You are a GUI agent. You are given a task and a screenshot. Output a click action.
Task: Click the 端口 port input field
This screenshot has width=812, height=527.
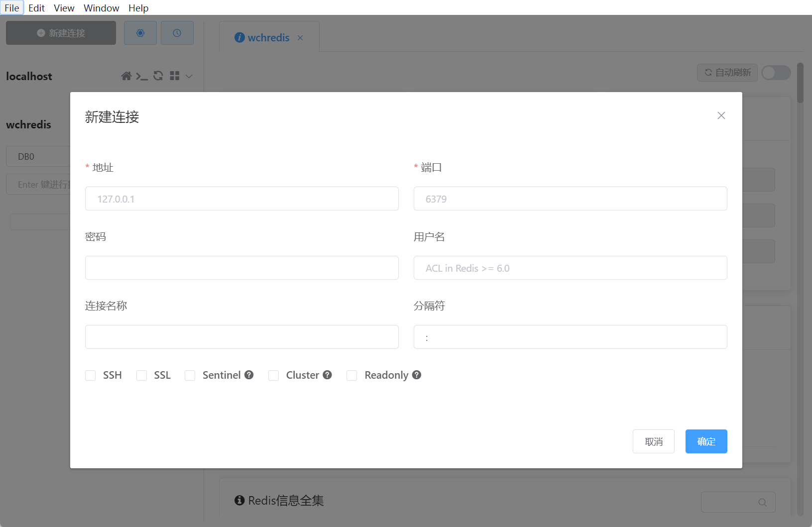(x=571, y=199)
